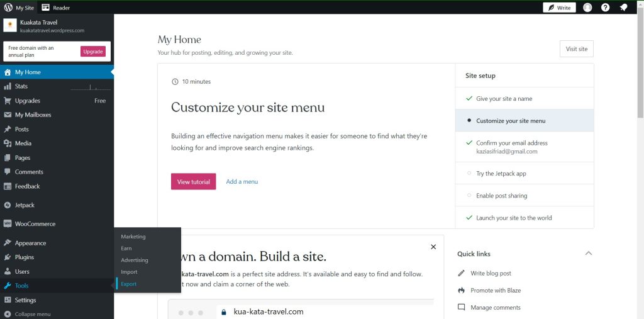Click the WordPress logo in the top bar
The height and width of the screenshot is (319, 644).
coord(8,8)
